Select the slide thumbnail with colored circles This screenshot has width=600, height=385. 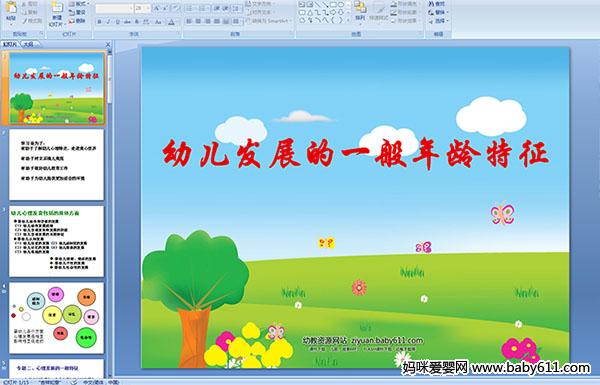pos(57,318)
